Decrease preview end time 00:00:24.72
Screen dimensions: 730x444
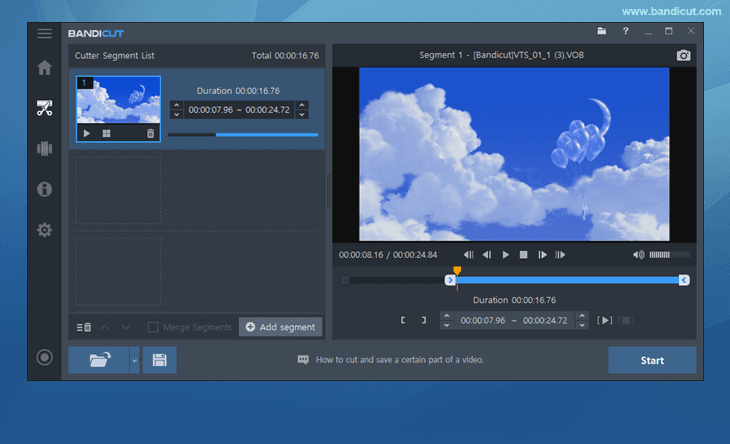(582, 325)
